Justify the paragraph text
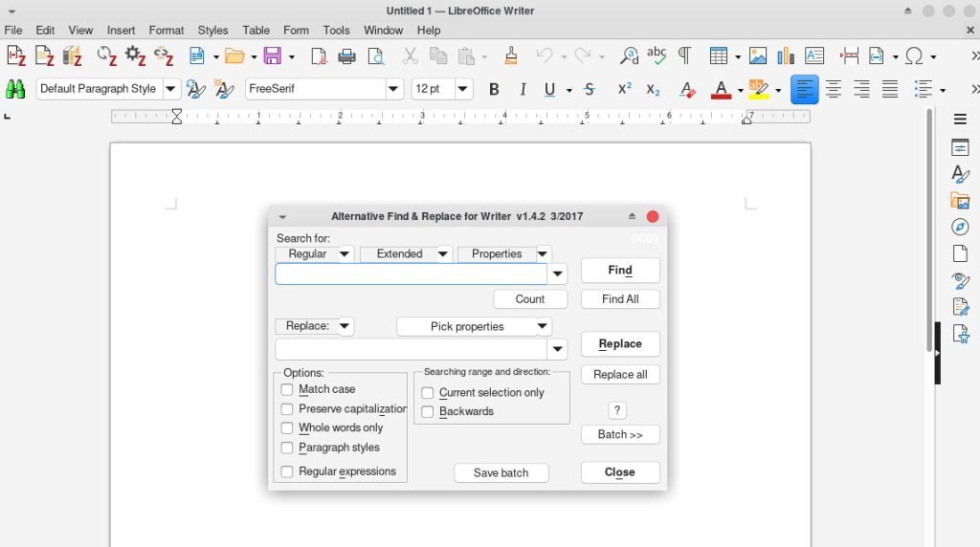The image size is (980, 547). 890,89
